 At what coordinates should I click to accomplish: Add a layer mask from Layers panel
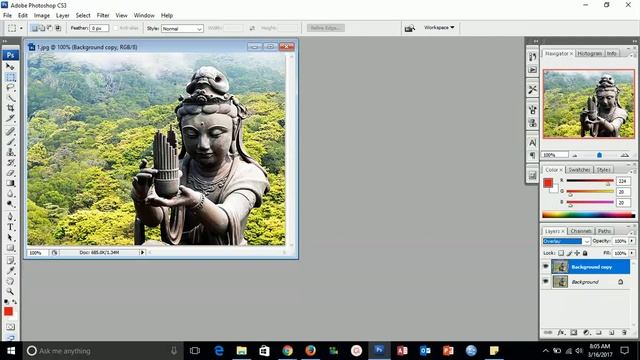click(574, 333)
